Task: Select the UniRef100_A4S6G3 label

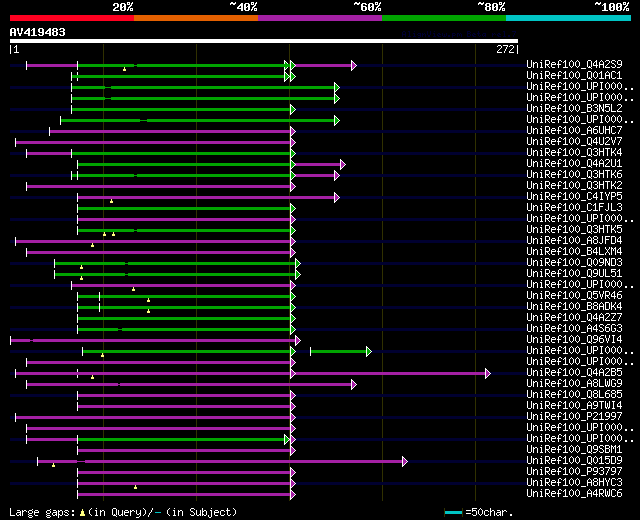Action: (574, 329)
